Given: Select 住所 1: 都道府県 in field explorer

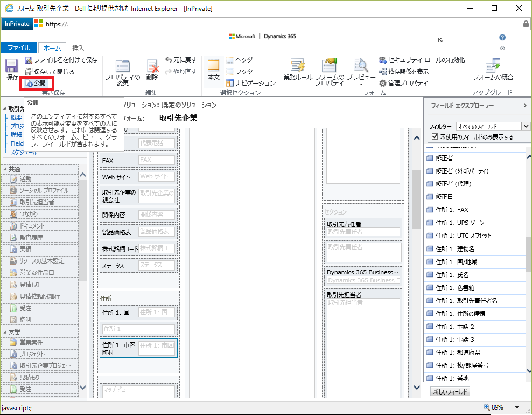Looking at the screenshot, I should point(475,352).
